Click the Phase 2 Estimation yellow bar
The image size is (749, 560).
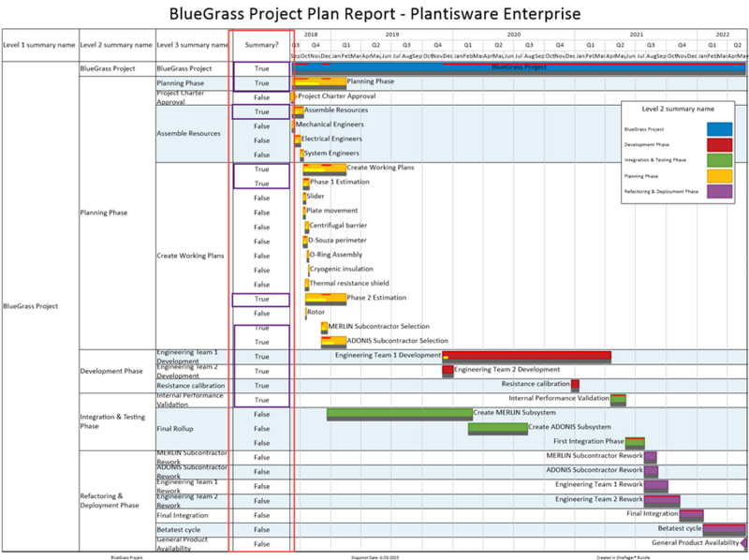click(x=325, y=299)
